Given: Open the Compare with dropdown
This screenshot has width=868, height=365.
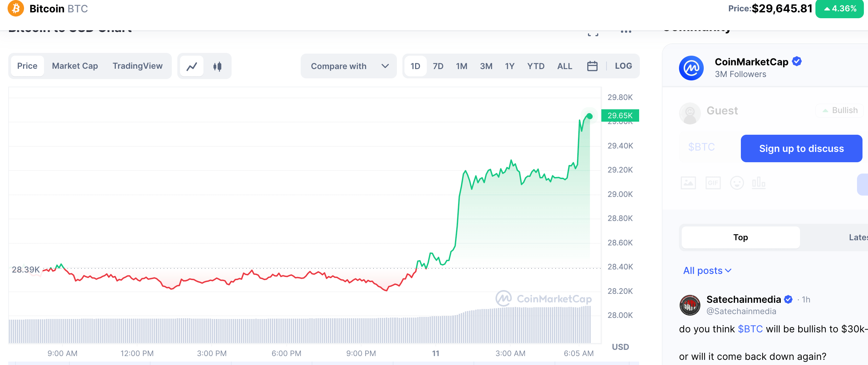Looking at the screenshot, I should (x=348, y=66).
